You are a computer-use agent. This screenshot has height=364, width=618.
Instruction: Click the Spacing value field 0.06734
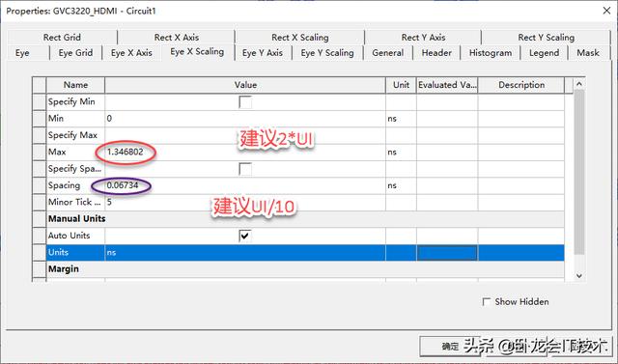click(x=245, y=185)
